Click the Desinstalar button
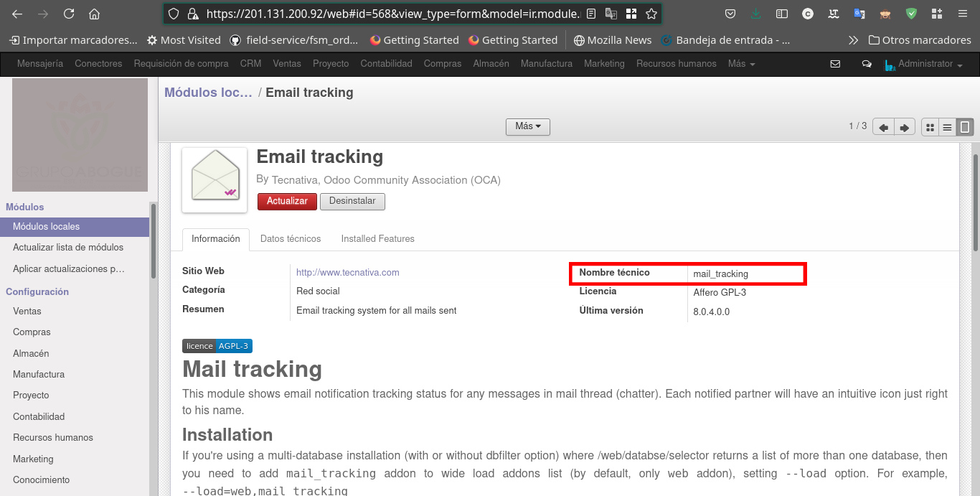This screenshot has height=496, width=980. (x=352, y=202)
